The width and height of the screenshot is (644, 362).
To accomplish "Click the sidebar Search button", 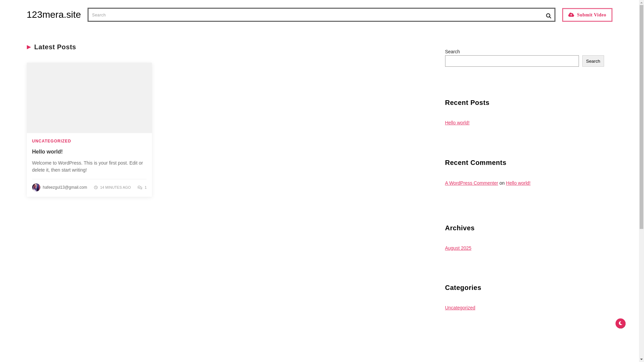I will pyautogui.click(x=593, y=61).
